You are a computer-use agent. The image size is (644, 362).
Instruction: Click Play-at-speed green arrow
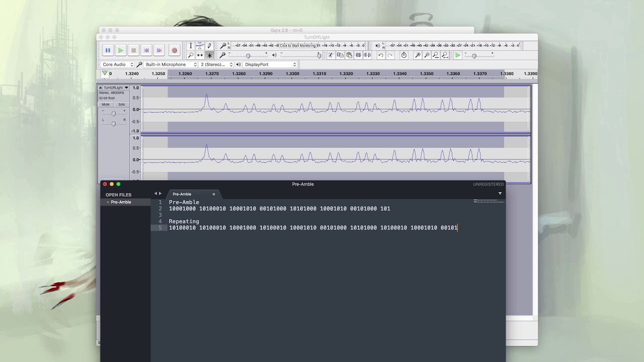458,55
